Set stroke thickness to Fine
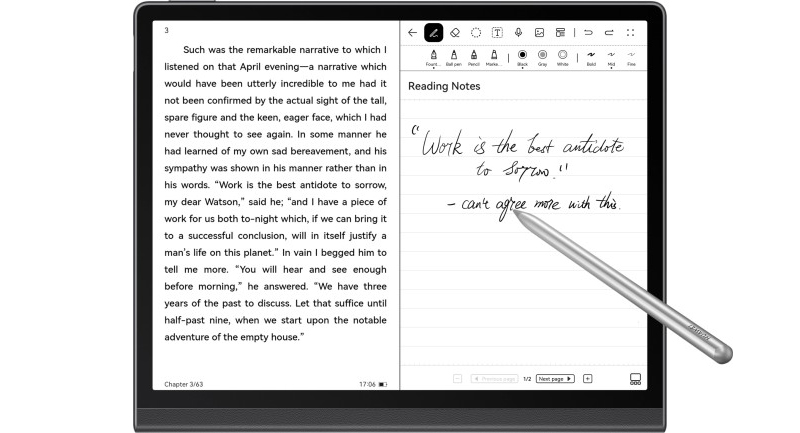Image resolution: width=800 pixels, height=433 pixels. [630, 56]
